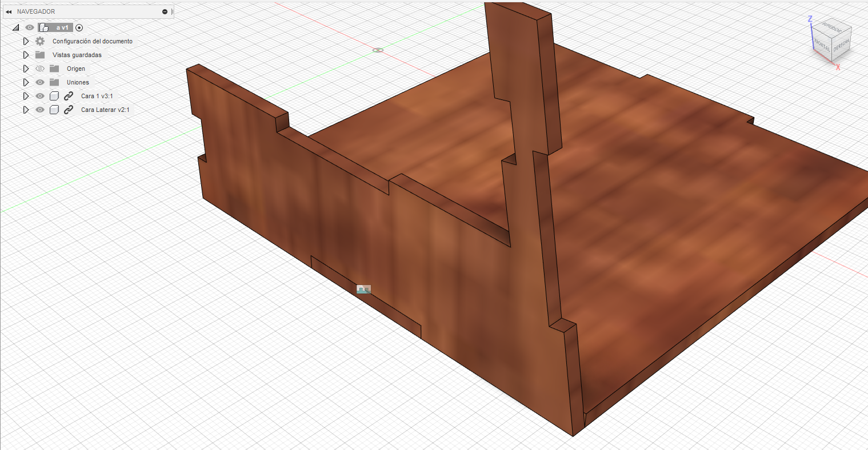The image size is (868, 450).
Task: Expand Vistas guardadas node
Action: [x=26, y=55]
